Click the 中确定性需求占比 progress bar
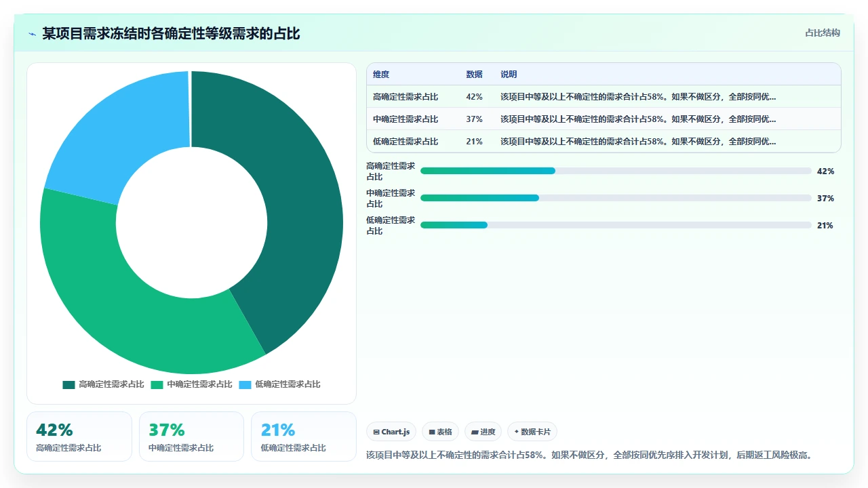The height and width of the screenshot is (488, 868). coord(616,198)
